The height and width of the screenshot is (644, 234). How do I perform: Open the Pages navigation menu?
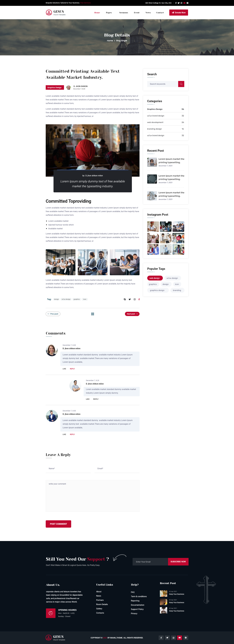pyautogui.click(x=109, y=13)
